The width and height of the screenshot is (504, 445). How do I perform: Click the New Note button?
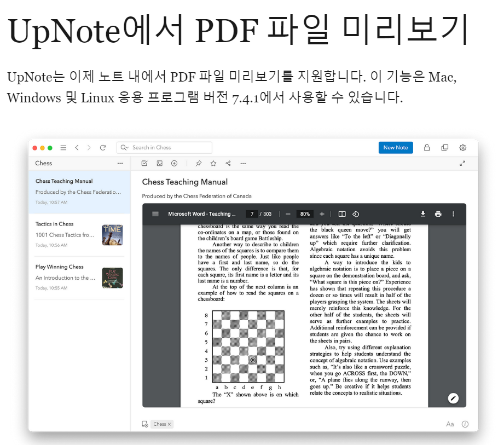click(x=395, y=148)
